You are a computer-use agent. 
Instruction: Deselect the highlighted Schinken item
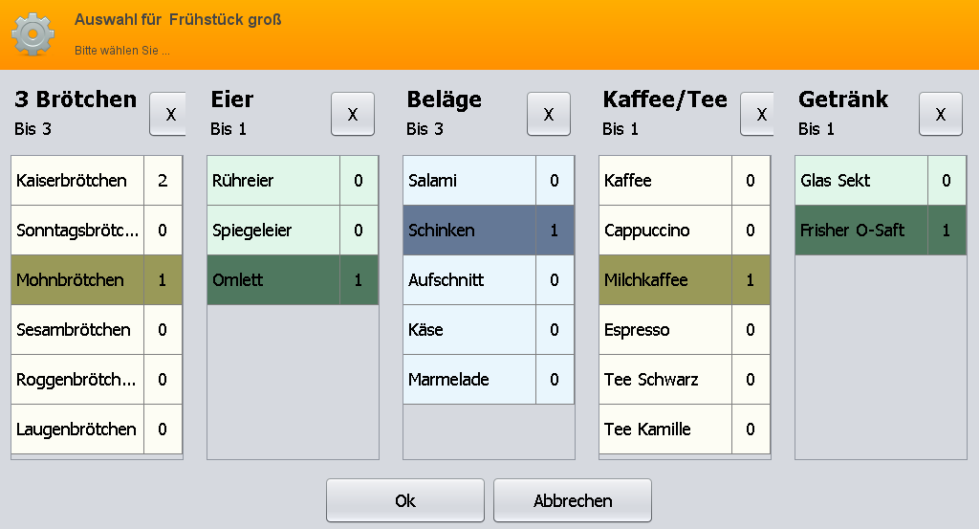[489, 231]
